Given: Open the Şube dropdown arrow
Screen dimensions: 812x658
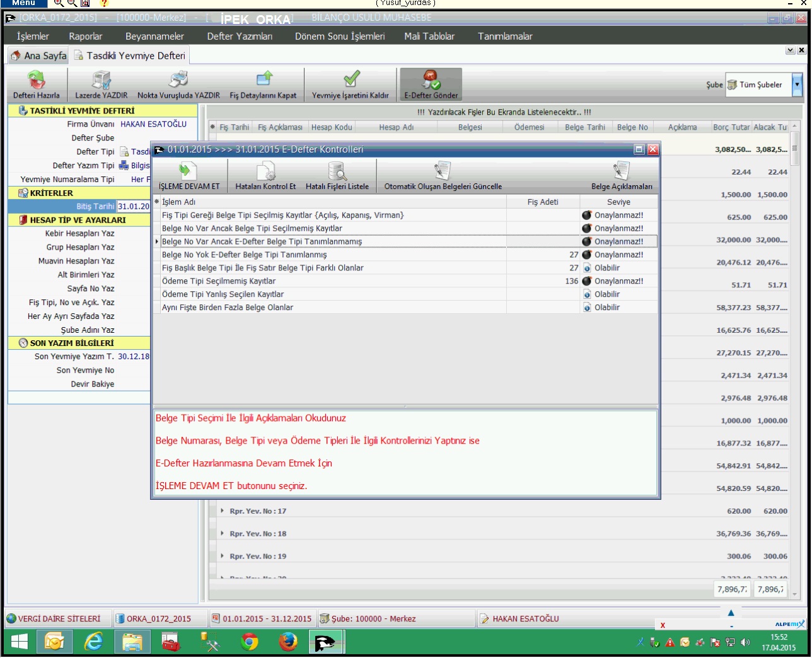Looking at the screenshot, I should 797,84.
